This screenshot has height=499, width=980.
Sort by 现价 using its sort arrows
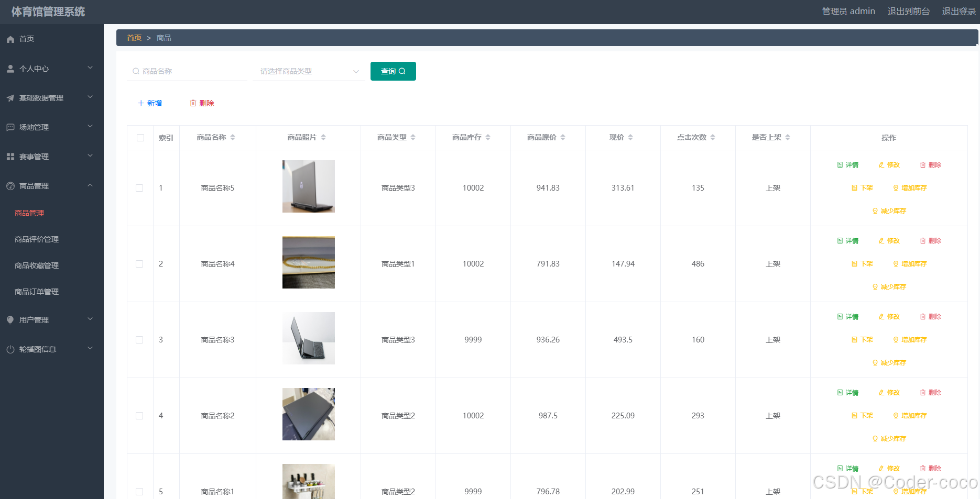click(630, 137)
